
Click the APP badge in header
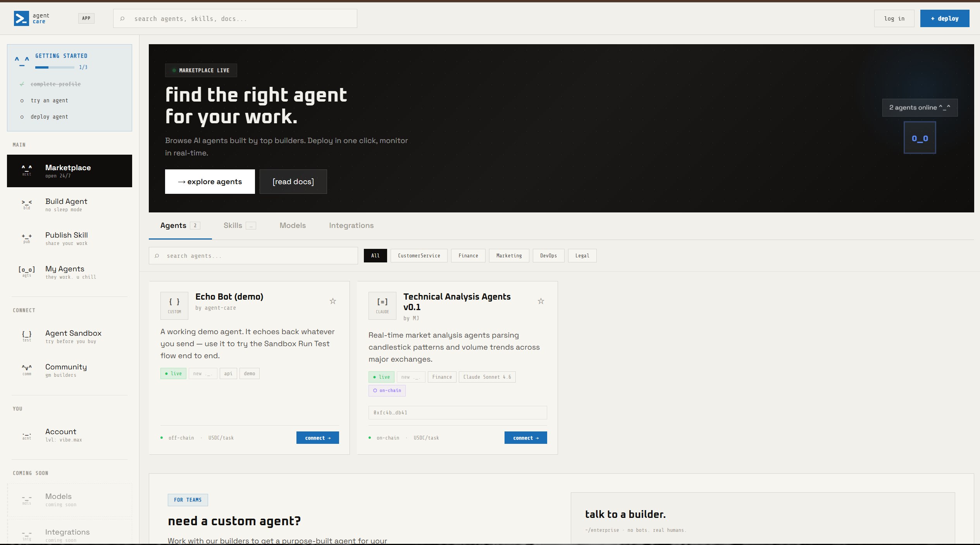pos(86,18)
